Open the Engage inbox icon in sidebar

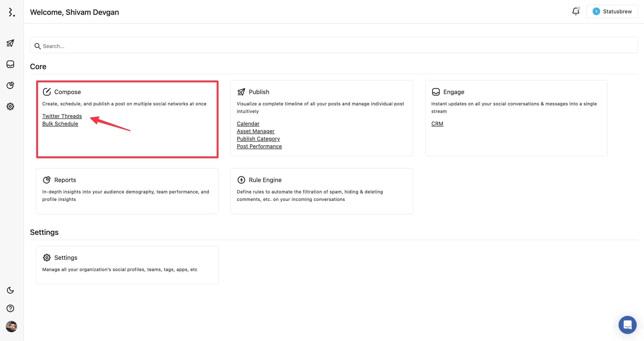click(10, 64)
